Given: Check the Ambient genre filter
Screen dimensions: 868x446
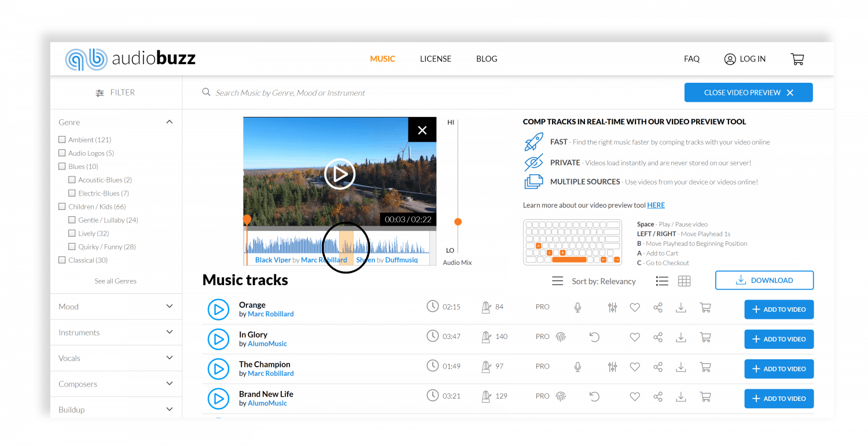Looking at the screenshot, I should (x=62, y=139).
